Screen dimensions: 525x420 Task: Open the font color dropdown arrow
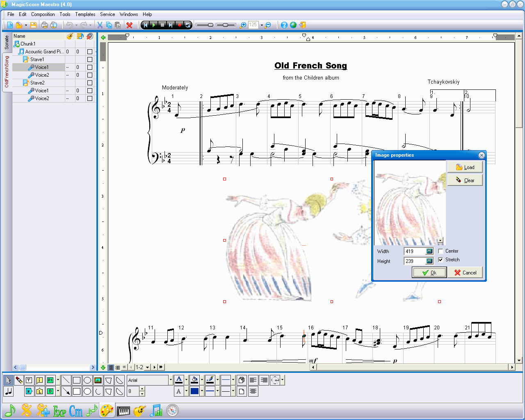pyautogui.click(x=187, y=380)
